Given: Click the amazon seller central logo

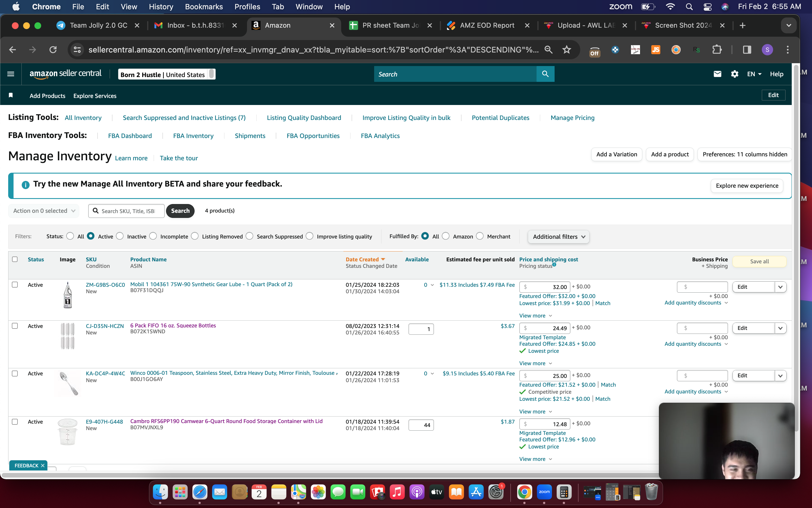Looking at the screenshot, I should pos(65,74).
